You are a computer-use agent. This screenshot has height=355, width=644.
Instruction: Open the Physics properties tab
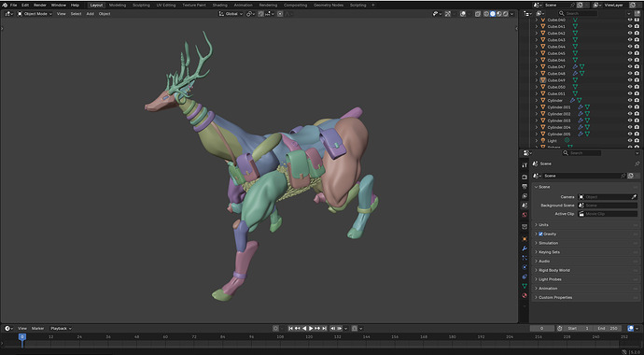coord(525,267)
